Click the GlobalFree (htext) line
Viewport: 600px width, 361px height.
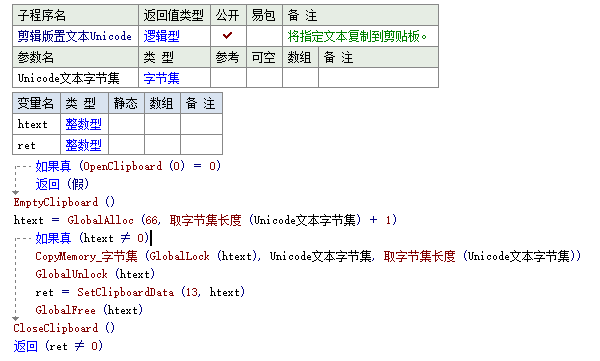(89, 310)
